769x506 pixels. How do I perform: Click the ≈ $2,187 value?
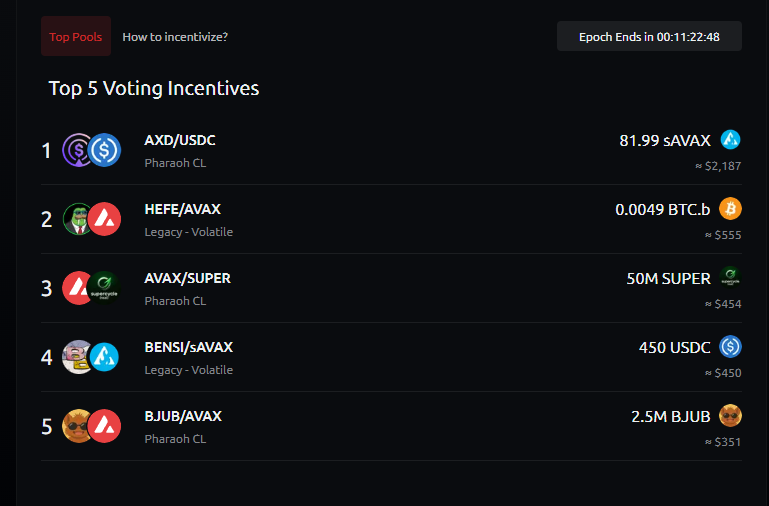coord(718,166)
